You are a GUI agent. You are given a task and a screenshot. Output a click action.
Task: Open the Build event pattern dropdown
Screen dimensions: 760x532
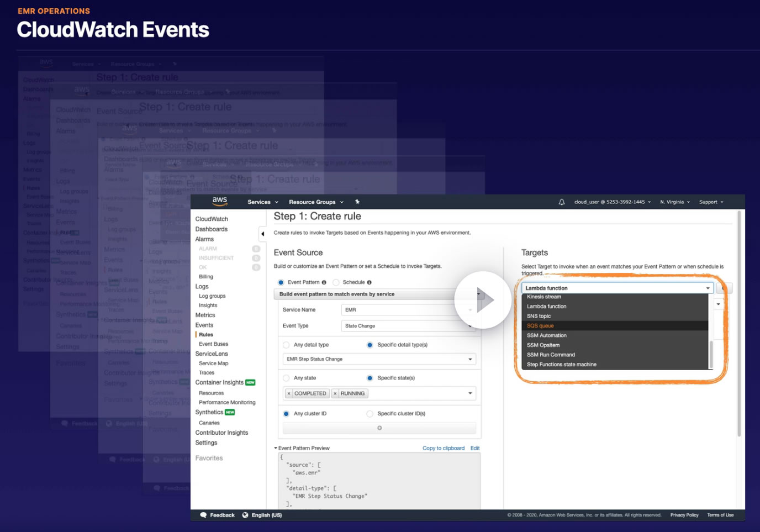378,294
